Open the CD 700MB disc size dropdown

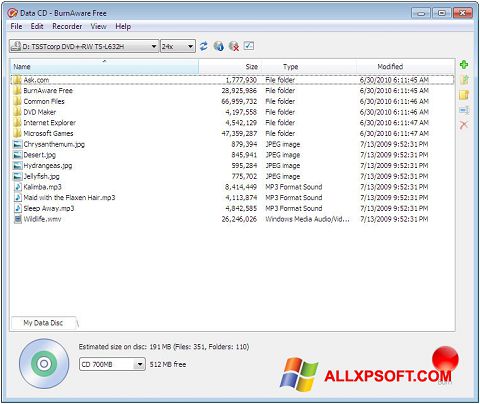(x=112, y=364)
